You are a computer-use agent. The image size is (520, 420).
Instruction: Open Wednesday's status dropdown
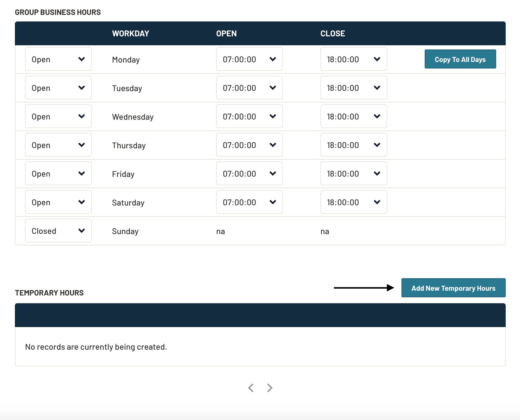pos(58,116)
